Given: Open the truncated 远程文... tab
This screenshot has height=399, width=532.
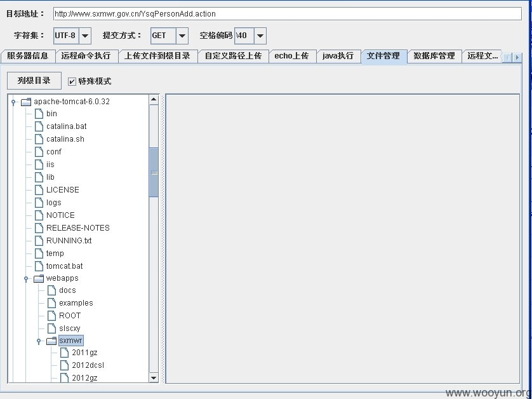Looking at the screenshot, I should pos(482,57).
